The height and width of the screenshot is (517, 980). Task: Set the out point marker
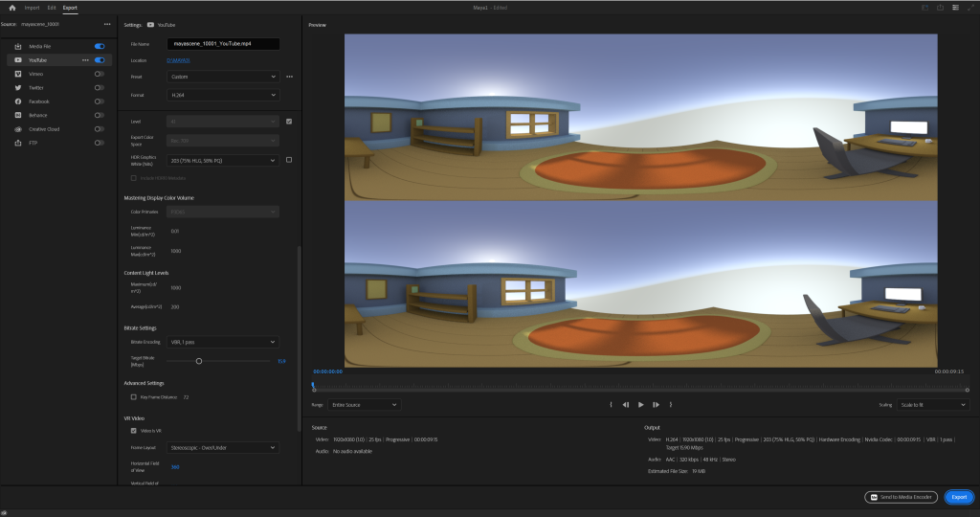pyautogui.click(x=671, y=404)
